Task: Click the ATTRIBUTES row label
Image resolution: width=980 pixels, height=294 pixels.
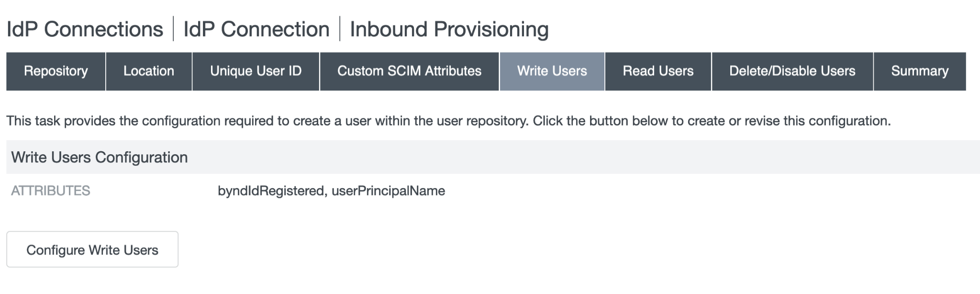Action: point(51,191)
